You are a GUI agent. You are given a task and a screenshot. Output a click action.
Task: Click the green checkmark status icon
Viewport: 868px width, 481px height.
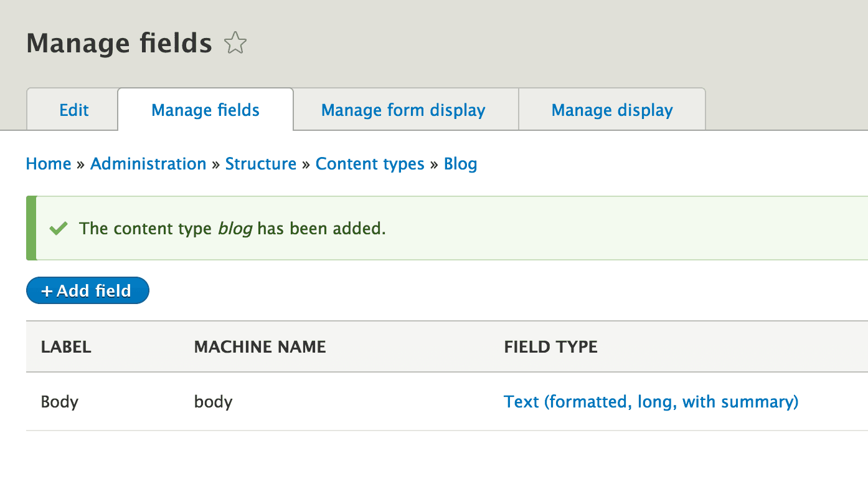[59, 229]
